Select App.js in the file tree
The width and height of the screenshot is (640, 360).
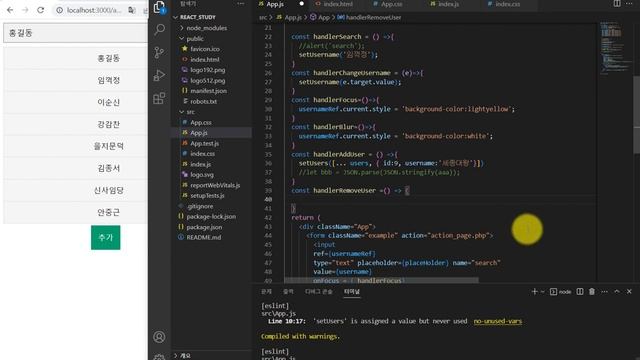tap(199, 133)
